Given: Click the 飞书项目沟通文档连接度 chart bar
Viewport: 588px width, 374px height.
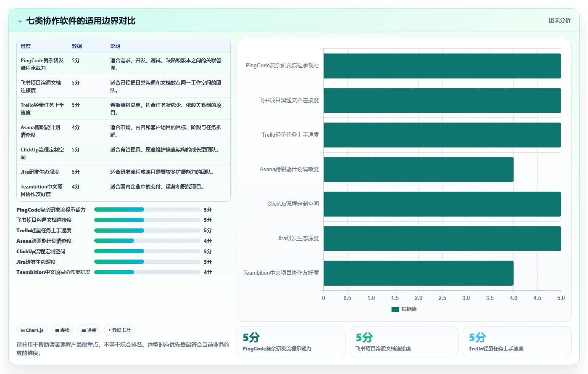Looking at the screenshot, I should click(442, 101).
